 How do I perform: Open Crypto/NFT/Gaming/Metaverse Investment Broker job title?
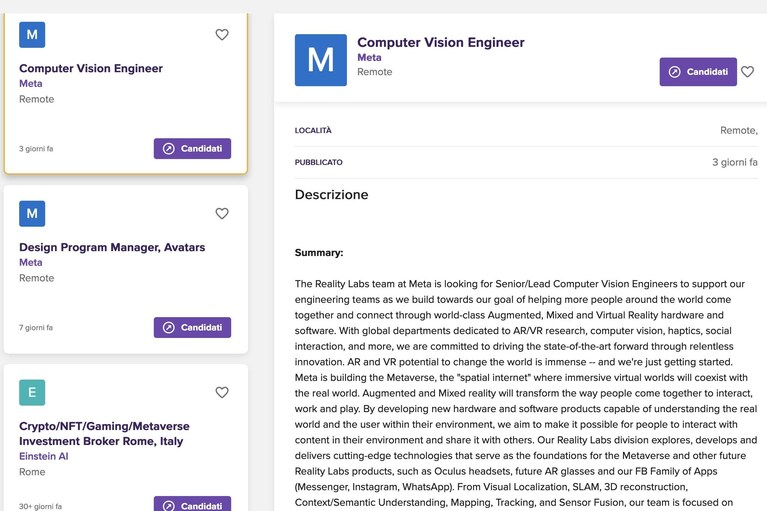(104, 434)
